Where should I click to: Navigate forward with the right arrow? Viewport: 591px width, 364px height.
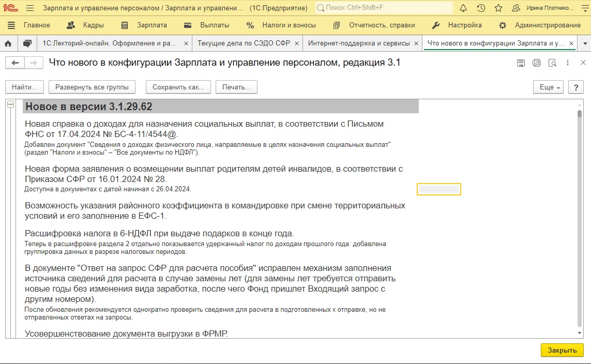pyautogui.click(x=34, y=63)
